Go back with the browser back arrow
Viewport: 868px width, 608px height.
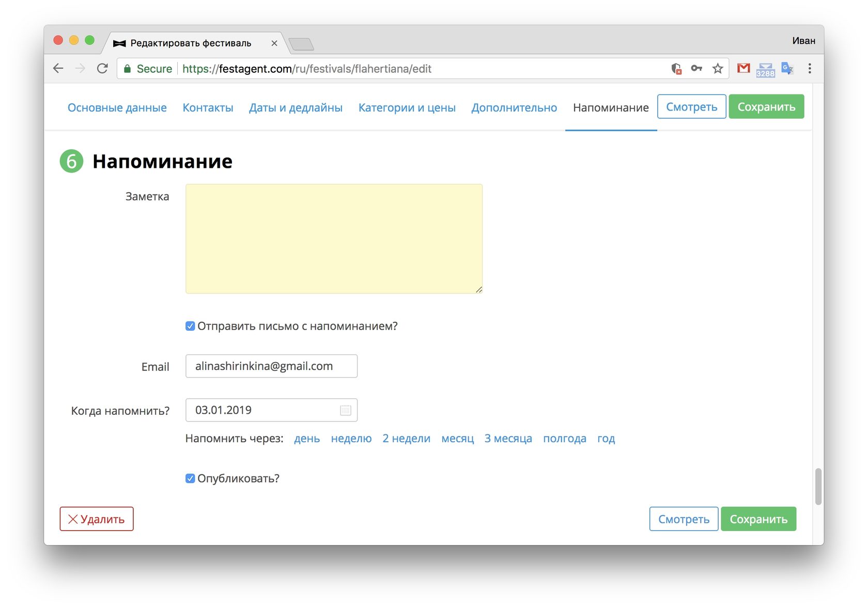[58, 68]
